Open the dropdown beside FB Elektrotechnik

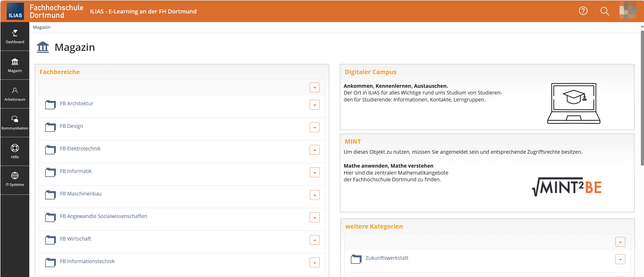(x=315, y=150)
